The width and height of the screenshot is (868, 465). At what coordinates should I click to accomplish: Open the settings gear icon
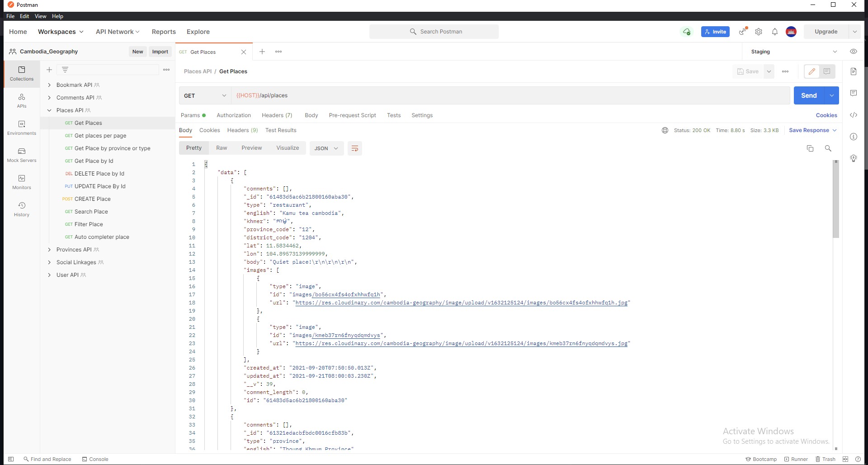click(759, 32)
